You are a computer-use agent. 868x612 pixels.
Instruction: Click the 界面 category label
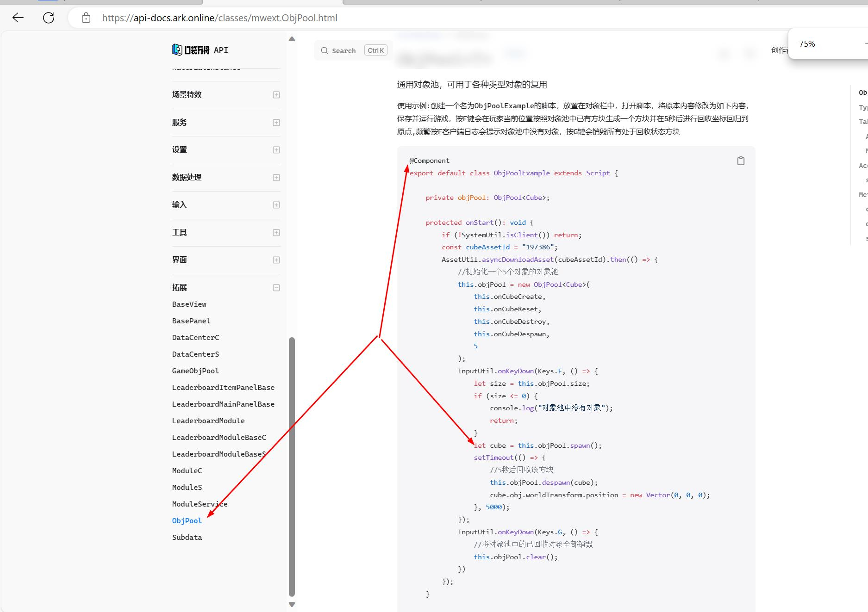point(180,260)
